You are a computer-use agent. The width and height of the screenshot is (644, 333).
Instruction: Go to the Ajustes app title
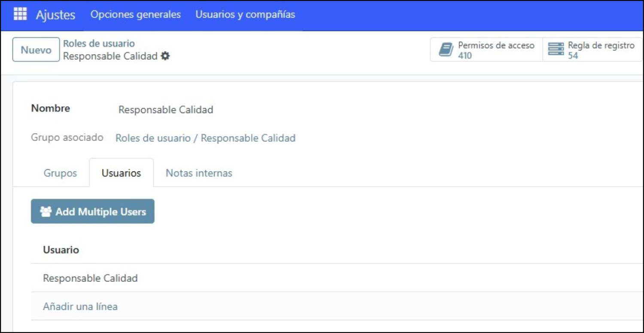(x=55, y=15)
